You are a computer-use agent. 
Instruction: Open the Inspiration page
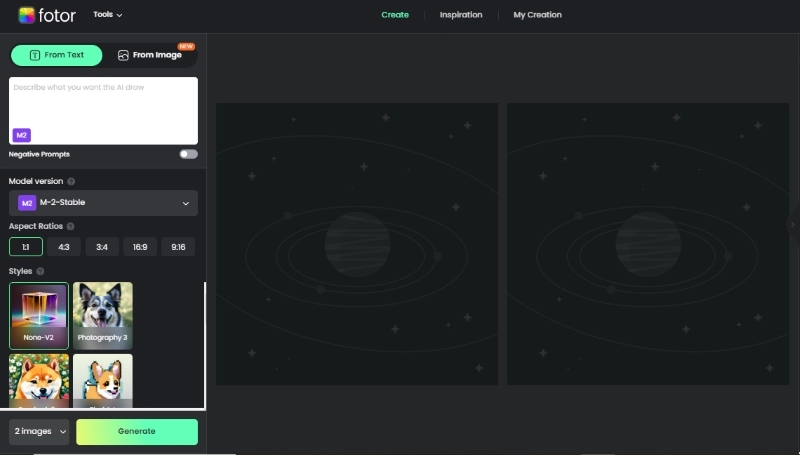tap(461, 15)
